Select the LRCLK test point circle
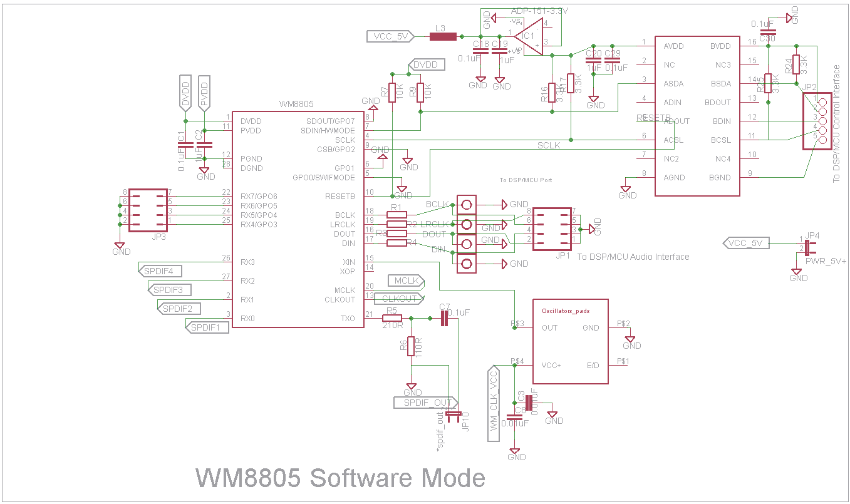 466,224
